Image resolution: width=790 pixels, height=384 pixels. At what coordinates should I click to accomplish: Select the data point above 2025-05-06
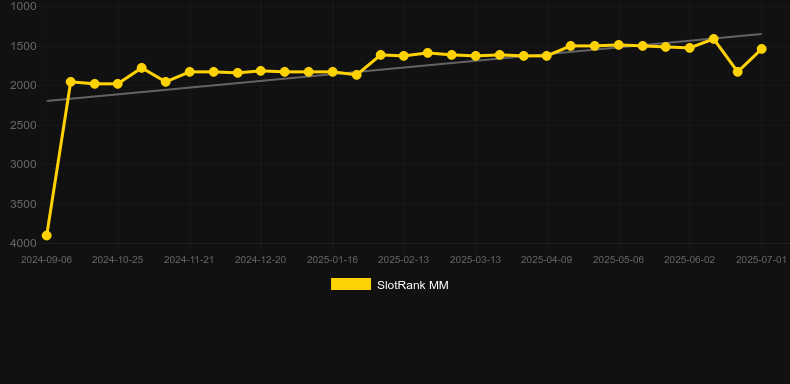[619, 45]
